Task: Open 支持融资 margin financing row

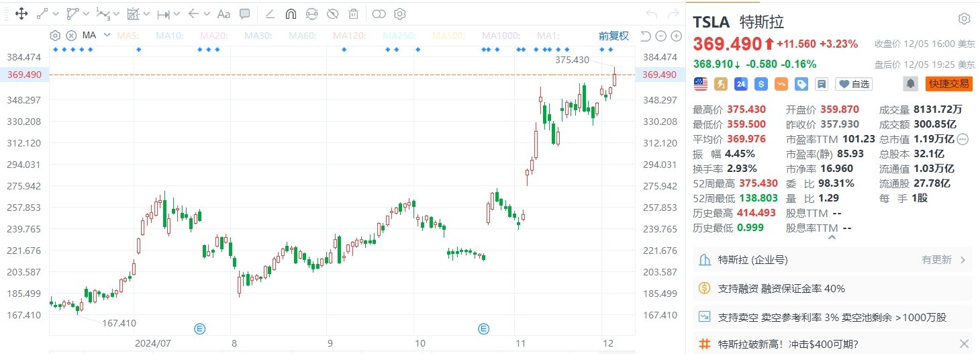Action: pyautogui.click(x=832, y=288)
